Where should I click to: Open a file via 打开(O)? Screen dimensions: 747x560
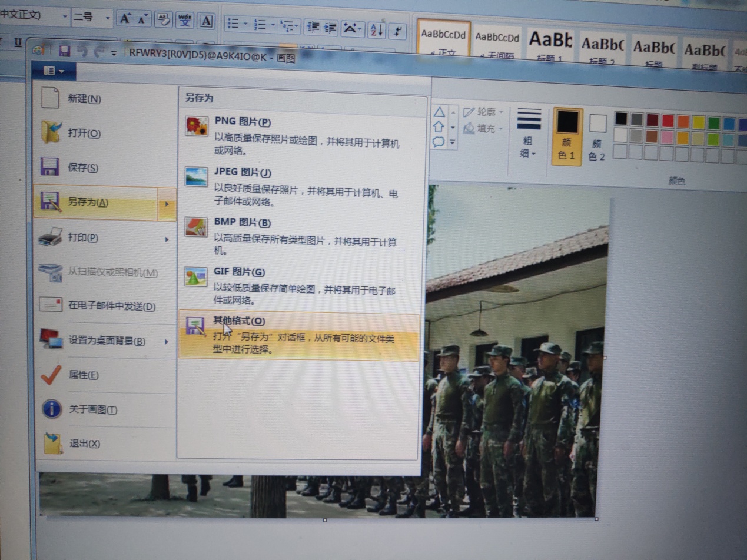pyautogui.click(x=105, y=133)
